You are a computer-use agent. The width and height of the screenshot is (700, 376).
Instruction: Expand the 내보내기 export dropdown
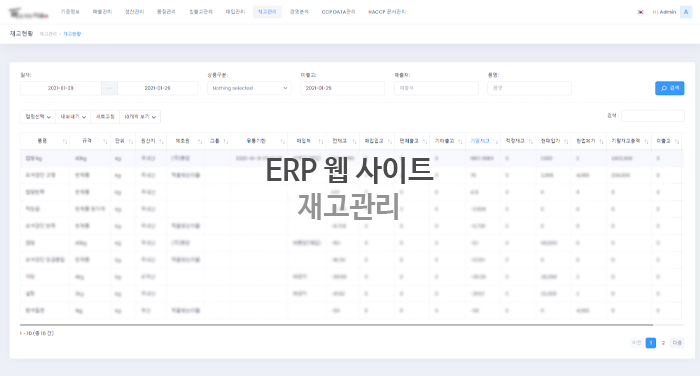click(x=73, y=117)
